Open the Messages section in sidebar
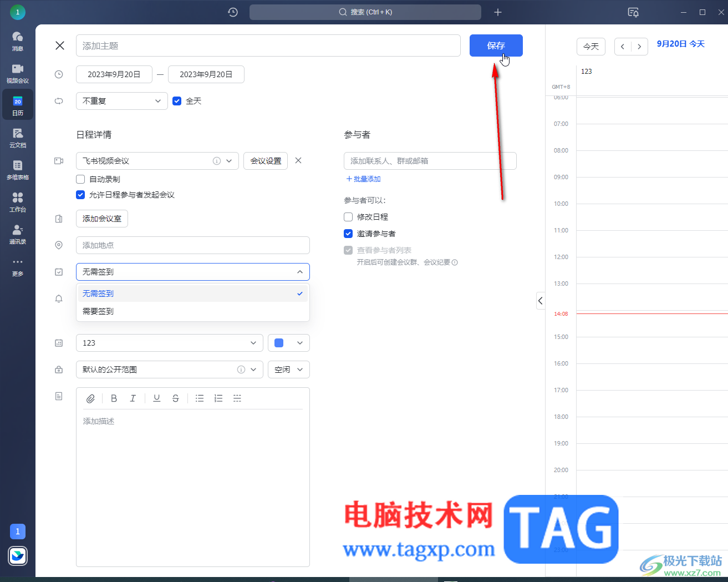 coord(18,41)
